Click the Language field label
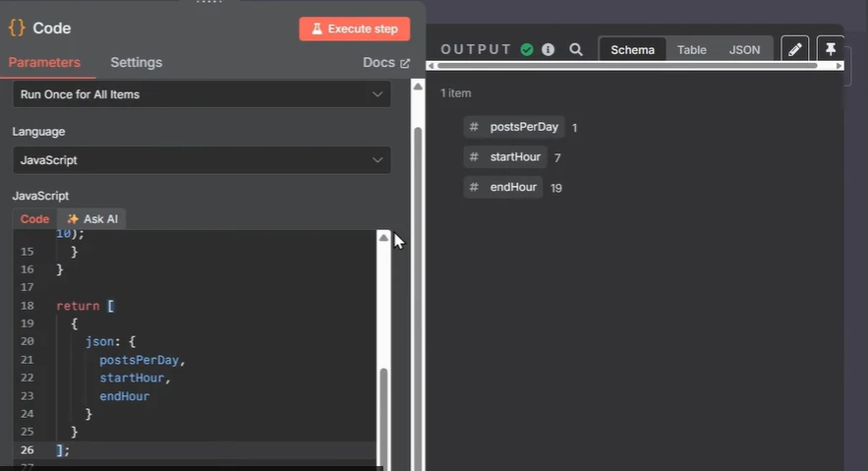The width and height of the screenshot is (868, 471). [x=38, y=132]
